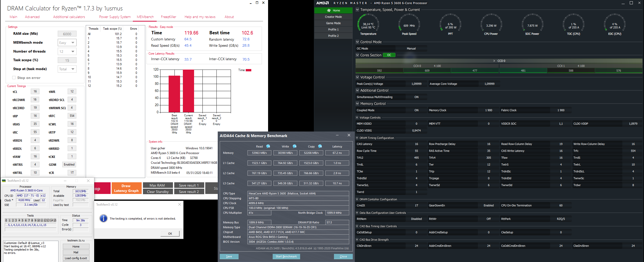
Task: Click the Start Benchmark button
Action: pyautogui.click(x=286, y=256)
